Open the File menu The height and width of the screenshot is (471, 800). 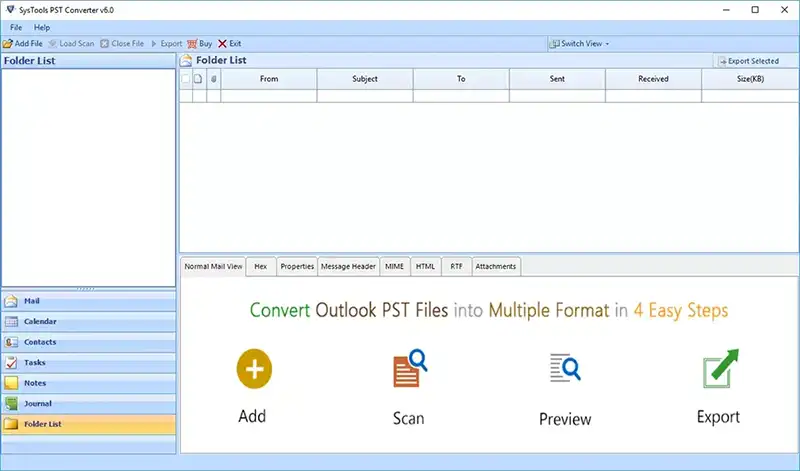(16, 28)
